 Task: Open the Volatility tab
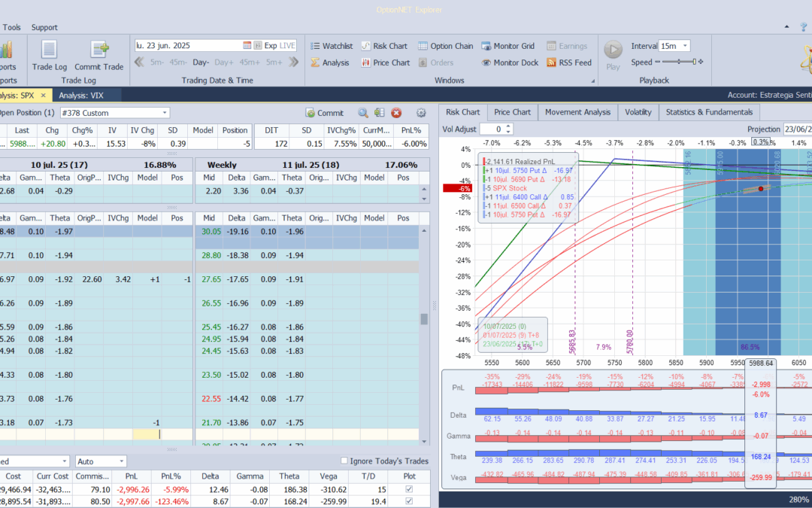tap(638, 112)
